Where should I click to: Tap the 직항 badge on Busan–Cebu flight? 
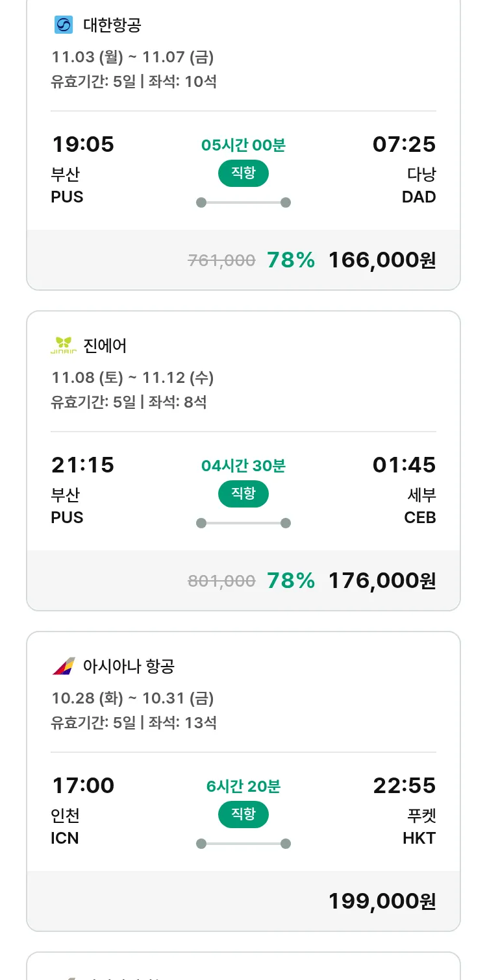point(243,494)
